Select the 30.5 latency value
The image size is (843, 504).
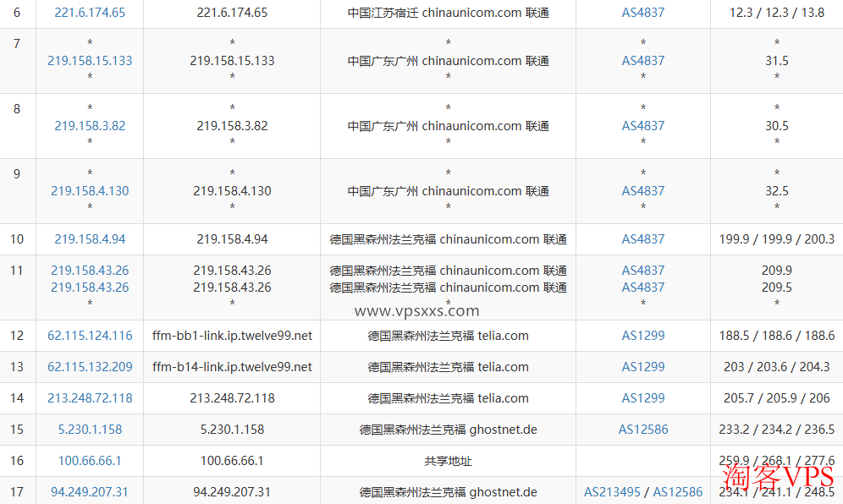coord(777,126)
